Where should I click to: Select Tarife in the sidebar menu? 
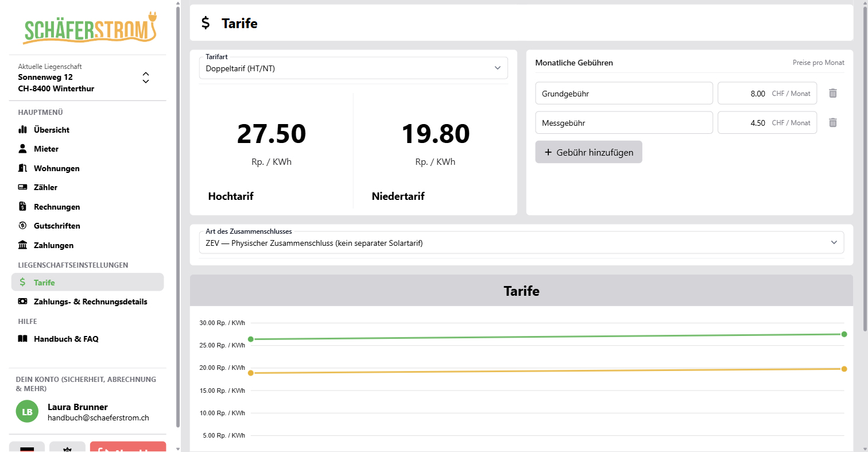tap(87, 282)
